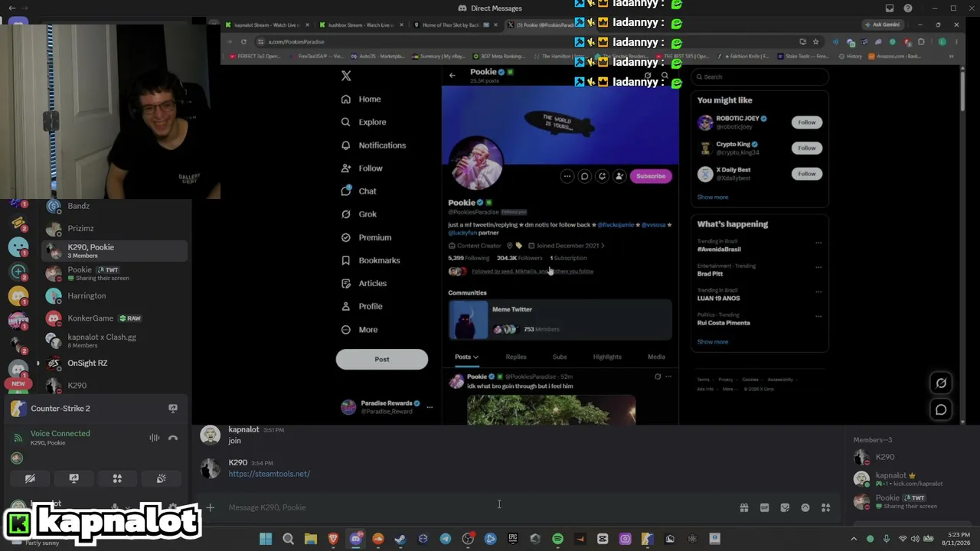Show more under What's happening
Viewport: 980px width, 551px height.
[x=713, y=342]
